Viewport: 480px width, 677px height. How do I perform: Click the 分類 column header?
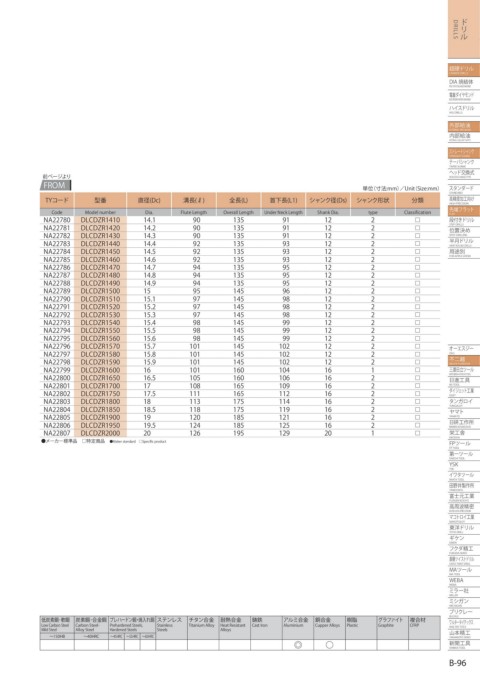click(417, 200)
